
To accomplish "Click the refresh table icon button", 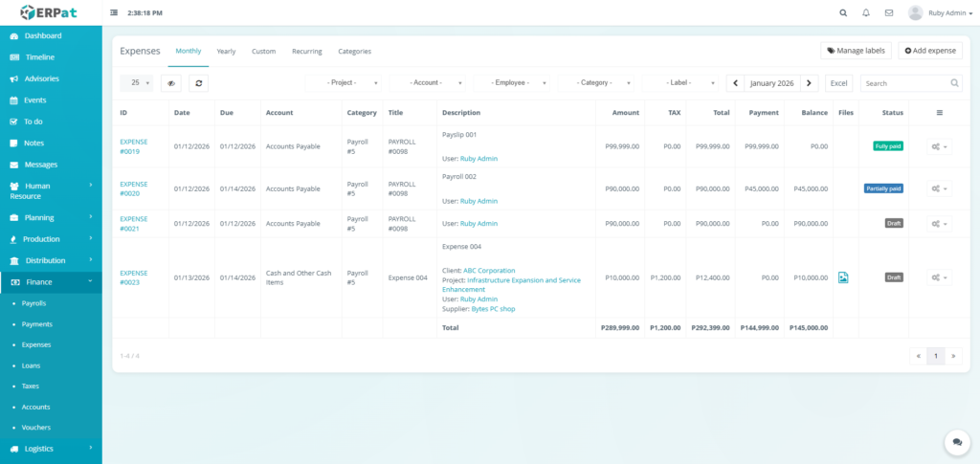I will (x=198, y=83).
